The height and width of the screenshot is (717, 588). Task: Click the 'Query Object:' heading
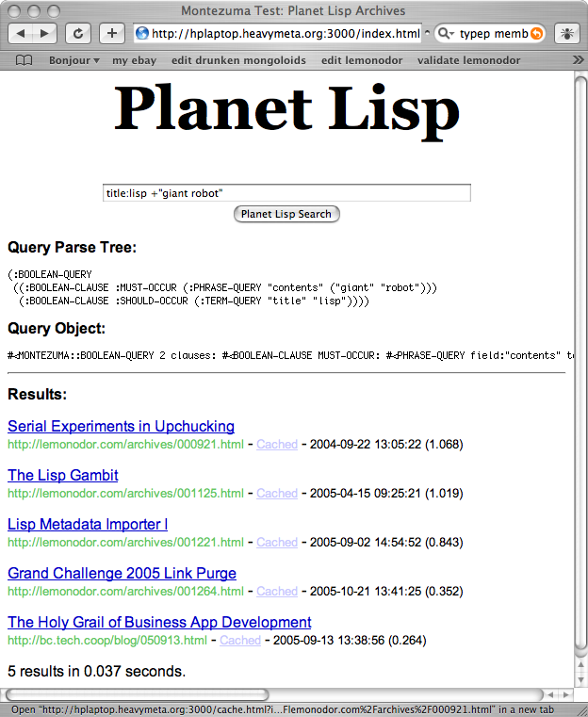(57, 328)
